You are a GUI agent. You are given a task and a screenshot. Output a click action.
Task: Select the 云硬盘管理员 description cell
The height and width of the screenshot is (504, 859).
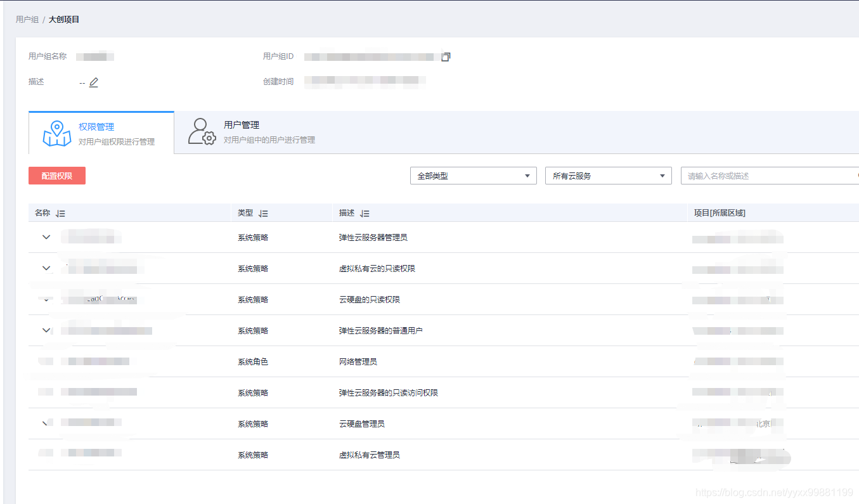[362, 424]
